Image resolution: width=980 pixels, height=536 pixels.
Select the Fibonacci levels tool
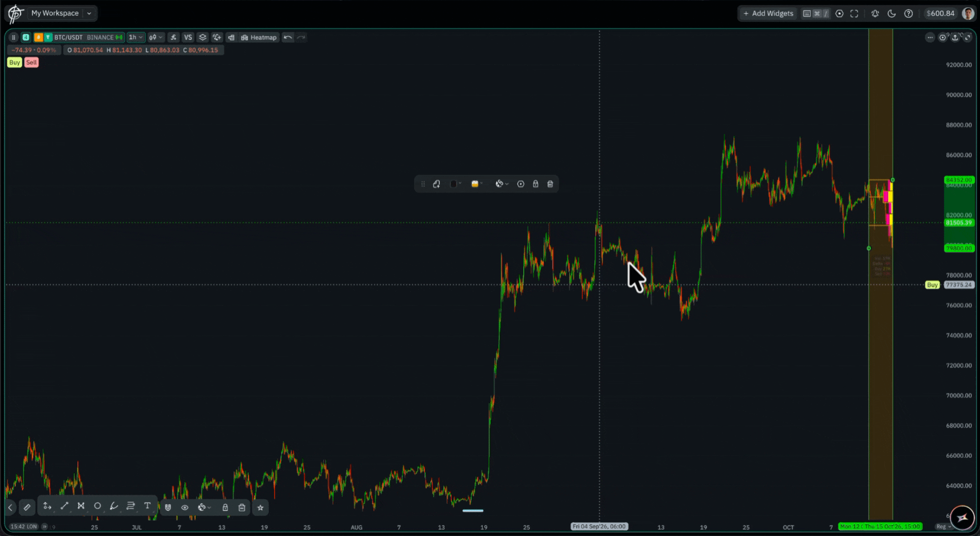pos(131,506)
